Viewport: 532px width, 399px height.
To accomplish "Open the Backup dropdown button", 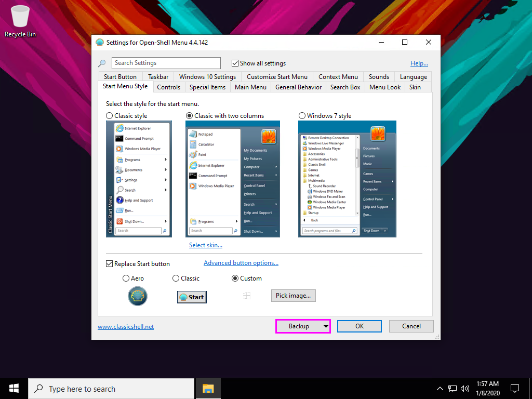I will click(x=303, y=326).
